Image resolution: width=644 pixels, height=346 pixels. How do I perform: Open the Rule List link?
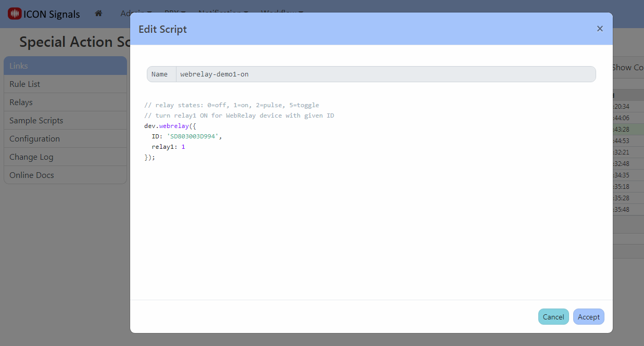coord(24,84)
